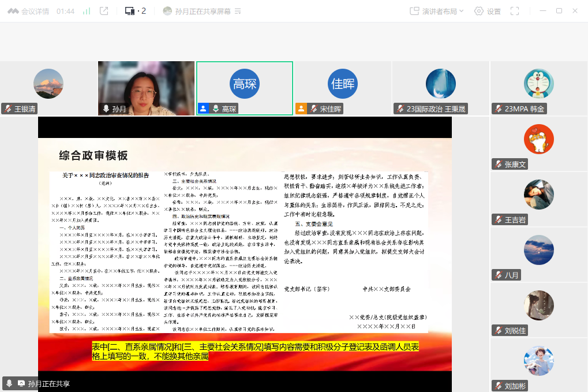Select 王银清's avatar thumbnail
The height and width of the screenshot is (392, 588).
[x=48, y=84]
